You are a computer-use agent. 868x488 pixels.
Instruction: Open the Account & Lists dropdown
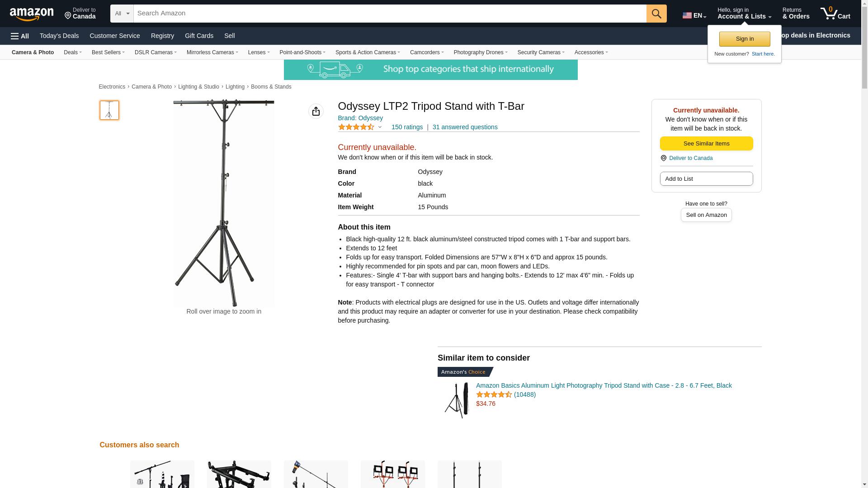(x=744, y=14)
